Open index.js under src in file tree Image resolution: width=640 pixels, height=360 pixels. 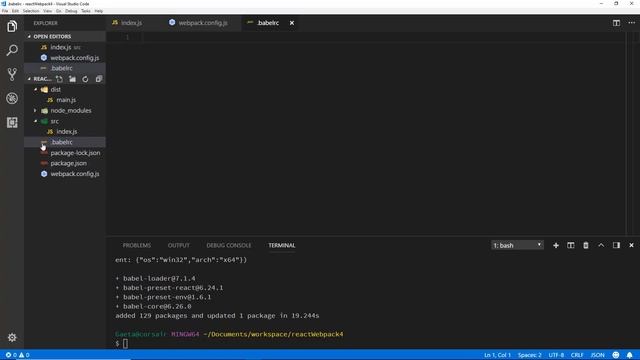pos(67,131)
